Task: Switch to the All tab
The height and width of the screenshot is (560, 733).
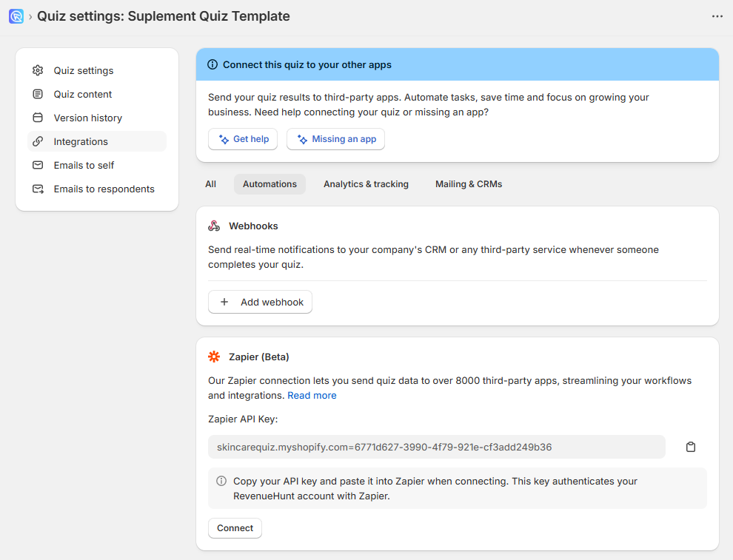Action: [x=210, y=183]
